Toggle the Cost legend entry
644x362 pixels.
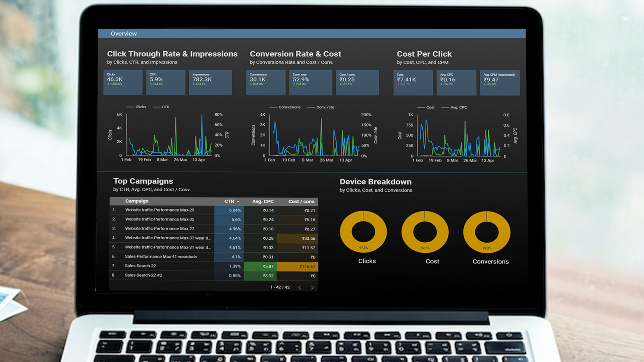tap(426, 108)
